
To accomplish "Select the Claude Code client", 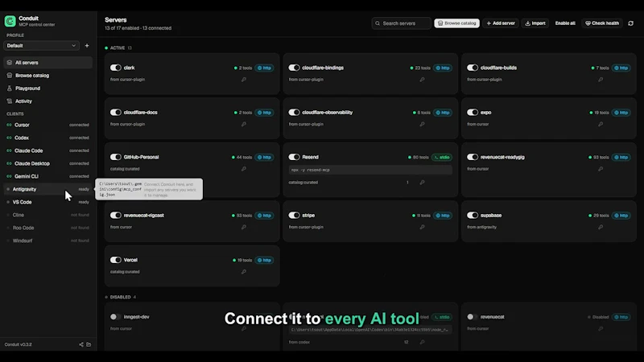I will (48, 150).
